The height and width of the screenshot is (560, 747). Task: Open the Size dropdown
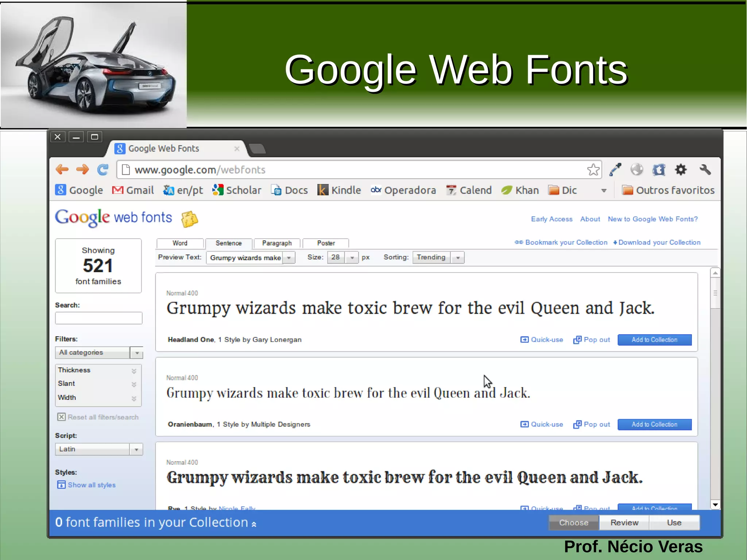coord(352,258)
